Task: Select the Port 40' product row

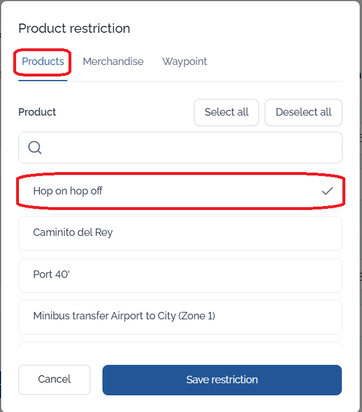Action: pyautogui.click(x=180, y=275)
